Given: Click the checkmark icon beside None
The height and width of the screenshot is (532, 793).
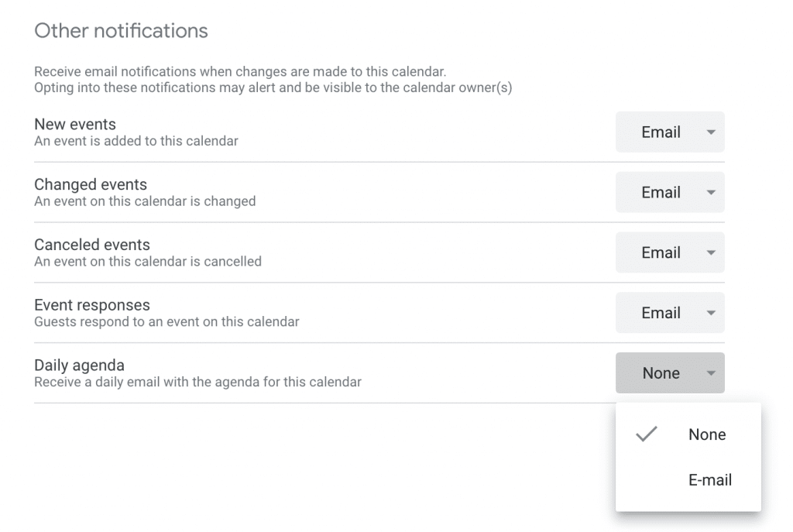Looking at the screenshot, I should click(646, 434).
